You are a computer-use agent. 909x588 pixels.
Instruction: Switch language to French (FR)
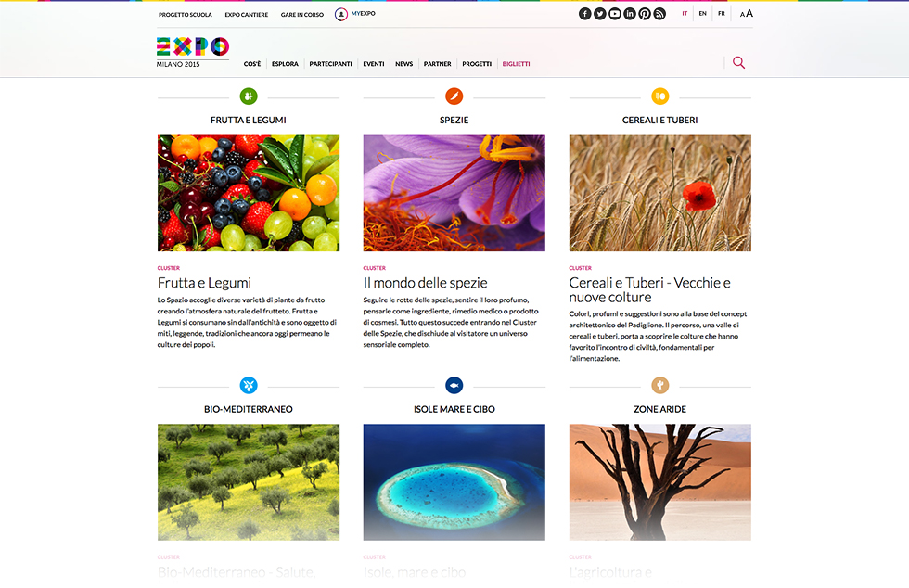(x=722, y=13)
